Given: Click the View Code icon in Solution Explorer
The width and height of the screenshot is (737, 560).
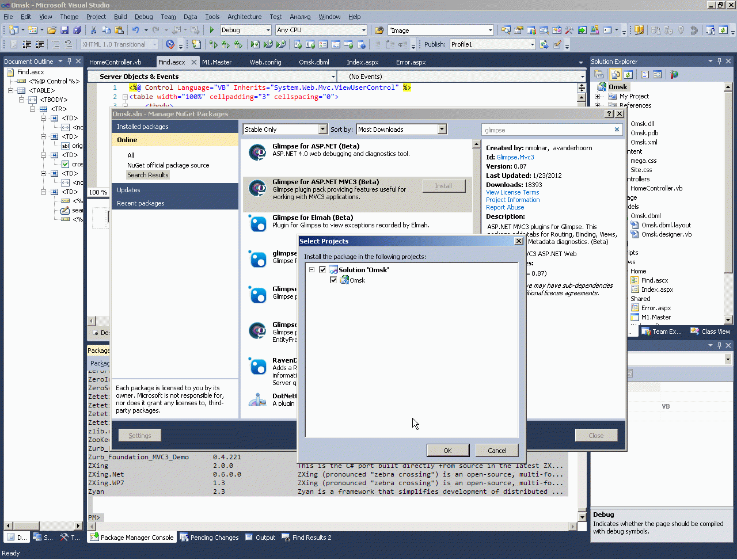Looking at the screenshot, I should click(x=645, y=74).
